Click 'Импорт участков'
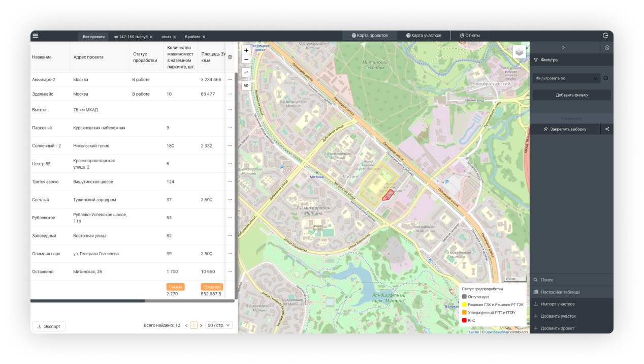 click(571, 304)
